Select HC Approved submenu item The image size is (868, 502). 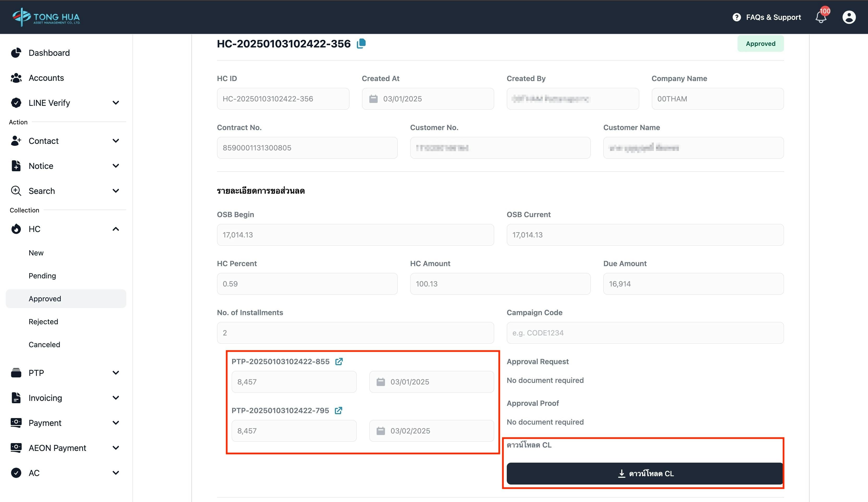click(x=66, y=298)
